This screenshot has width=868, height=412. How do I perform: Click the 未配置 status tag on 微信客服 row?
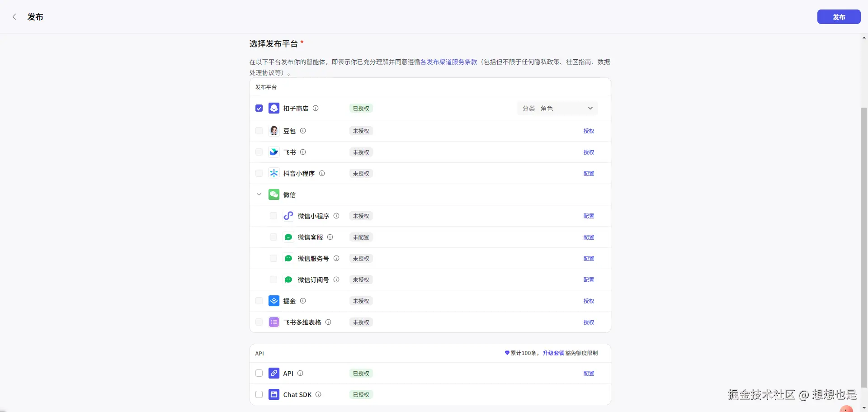[361, 237]
